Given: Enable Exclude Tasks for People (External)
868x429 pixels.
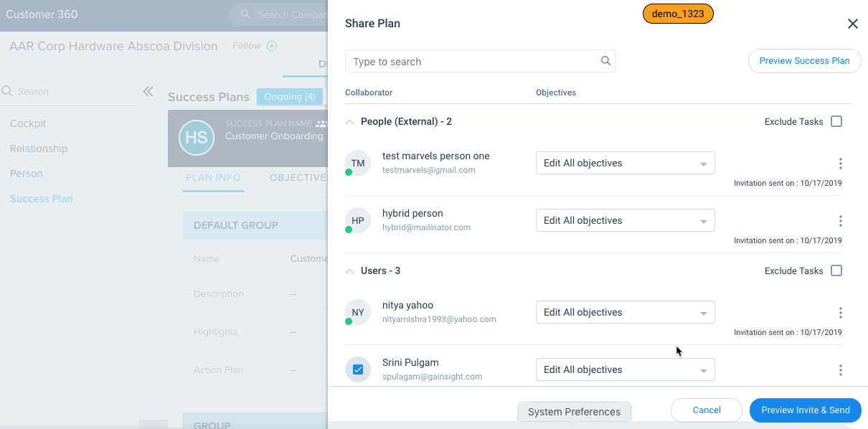Looking at the screenshot, I should click(x=836, y=121).
